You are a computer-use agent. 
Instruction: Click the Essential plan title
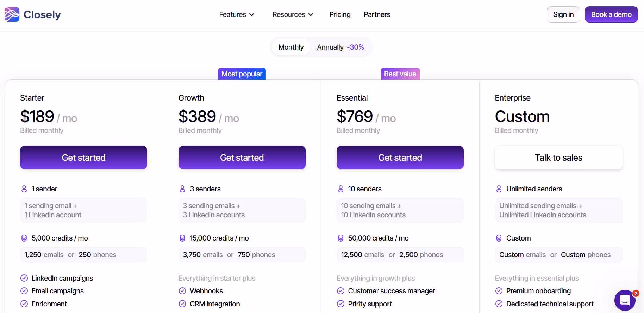(352, 98)
